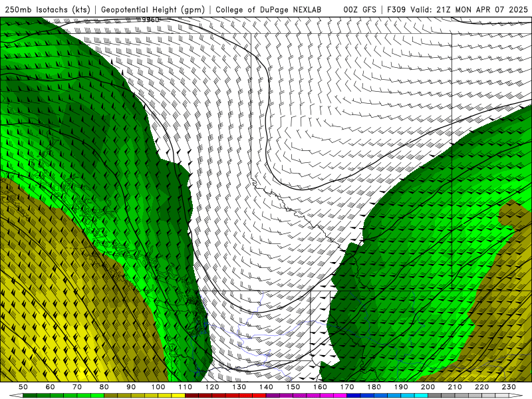Click the left arrow end of the color bar
This screenshot has width=532, height=399.
click(16, 396)
